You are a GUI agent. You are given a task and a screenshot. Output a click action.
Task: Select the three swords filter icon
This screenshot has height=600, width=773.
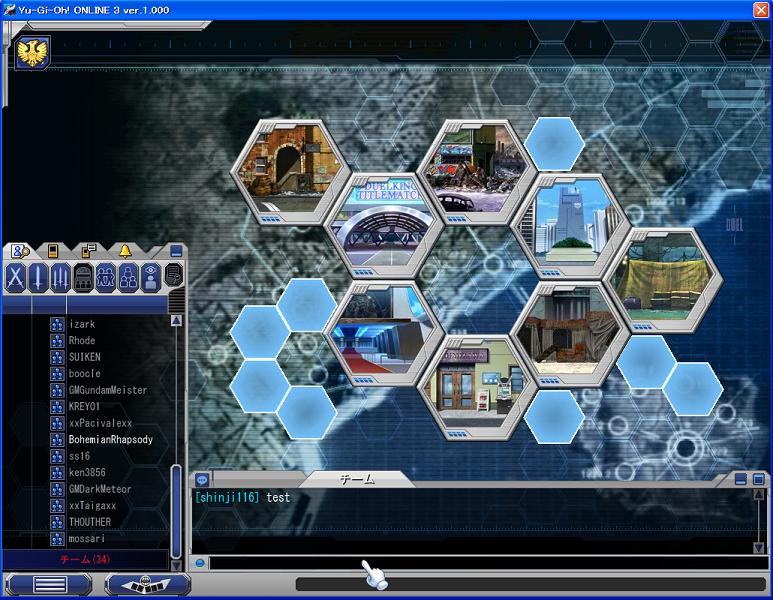[x=60, y=277]
